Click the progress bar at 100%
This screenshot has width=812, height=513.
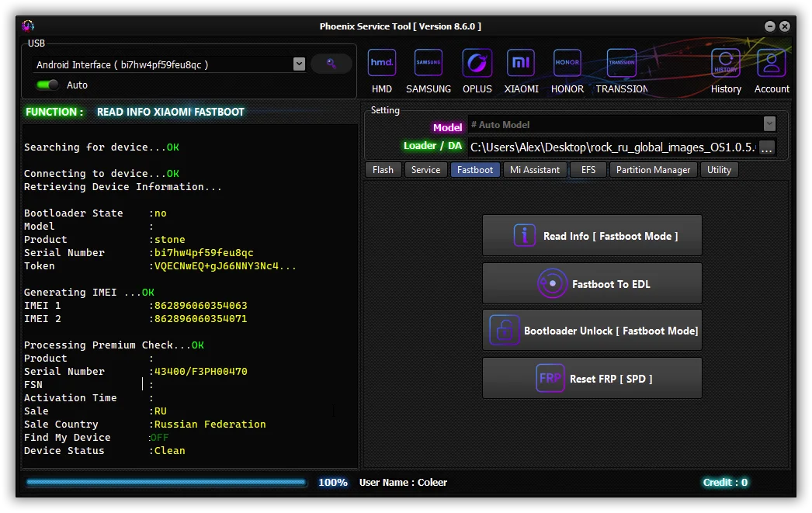167,482
